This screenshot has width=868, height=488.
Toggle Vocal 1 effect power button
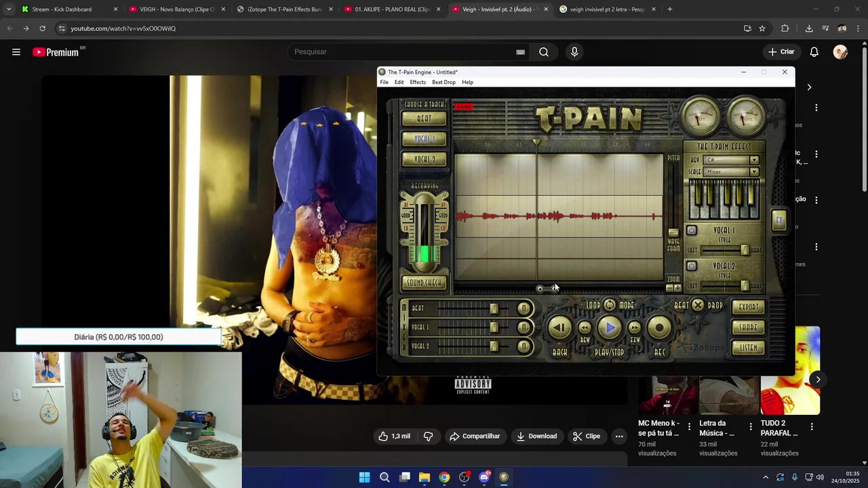coord(691,230)
